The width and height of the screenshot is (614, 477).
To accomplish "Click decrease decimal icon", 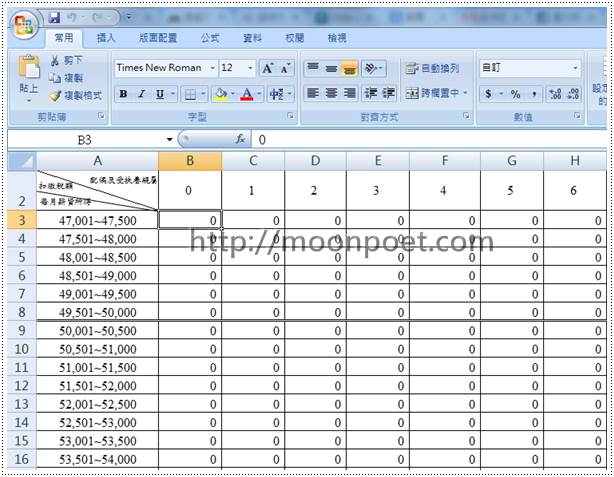I will (x=573, y=94).
